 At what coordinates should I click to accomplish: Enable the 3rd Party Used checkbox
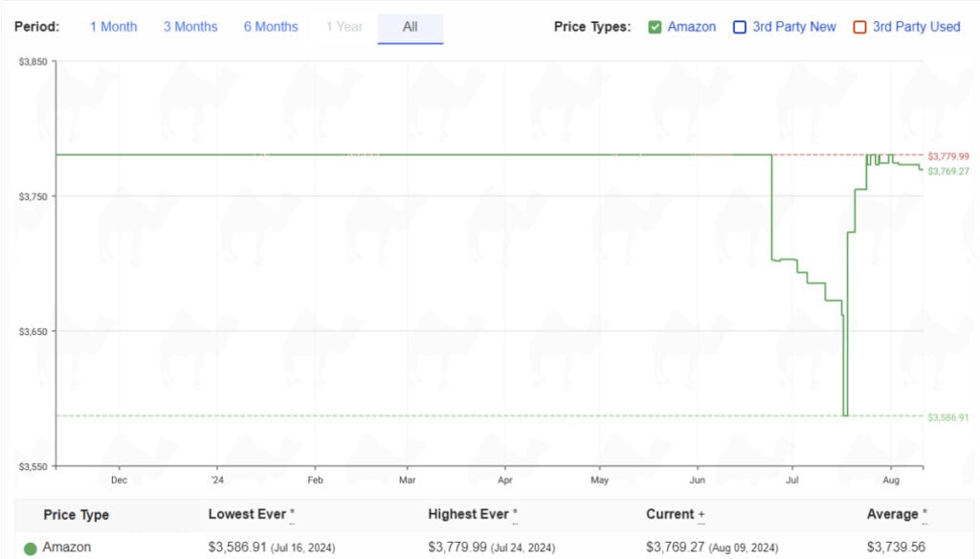(860, 28)
